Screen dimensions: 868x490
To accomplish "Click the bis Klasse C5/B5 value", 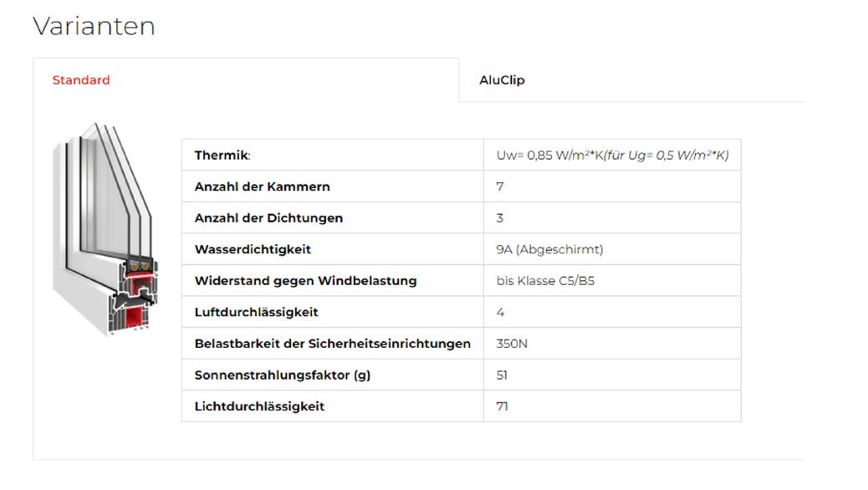I will coord(545,281).
